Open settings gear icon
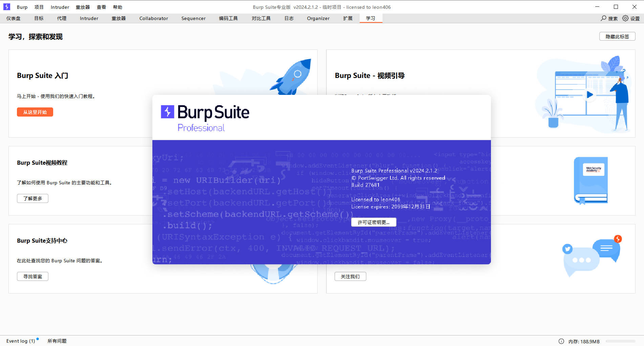The width and height of the screenshot is (644, 346). (x=625, y=18)
